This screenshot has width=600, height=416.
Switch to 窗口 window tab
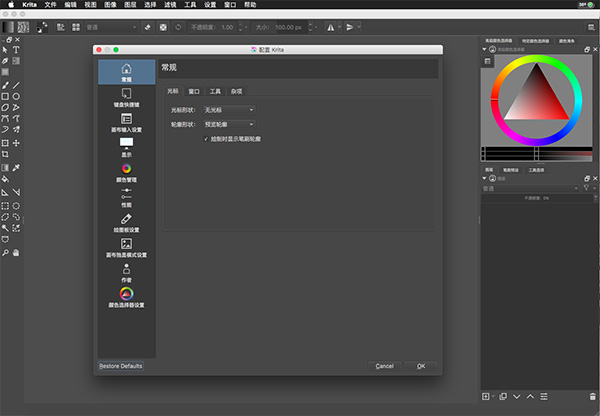pos(194,91)
